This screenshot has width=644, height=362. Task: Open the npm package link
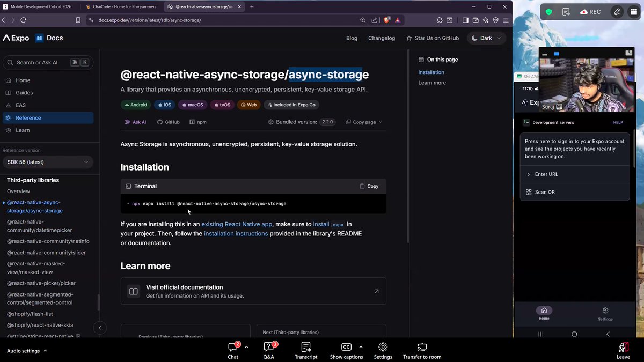pyautogui.click(x=198, y=122)
